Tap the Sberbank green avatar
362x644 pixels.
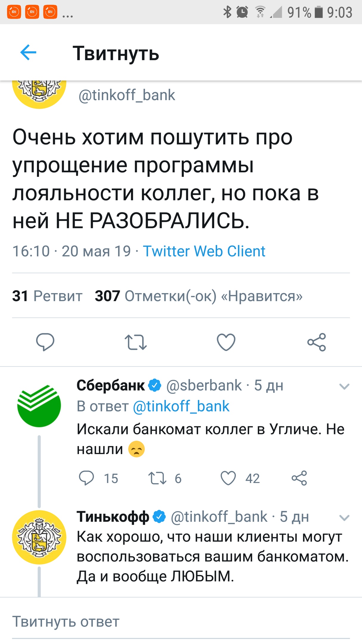click(39, 406)
